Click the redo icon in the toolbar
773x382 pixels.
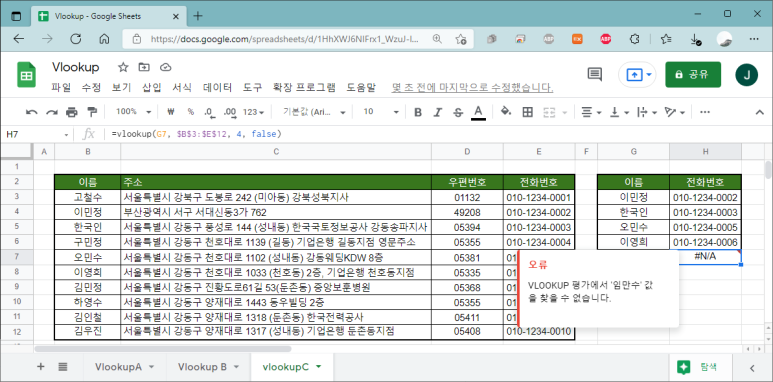(x=52, y=112)
